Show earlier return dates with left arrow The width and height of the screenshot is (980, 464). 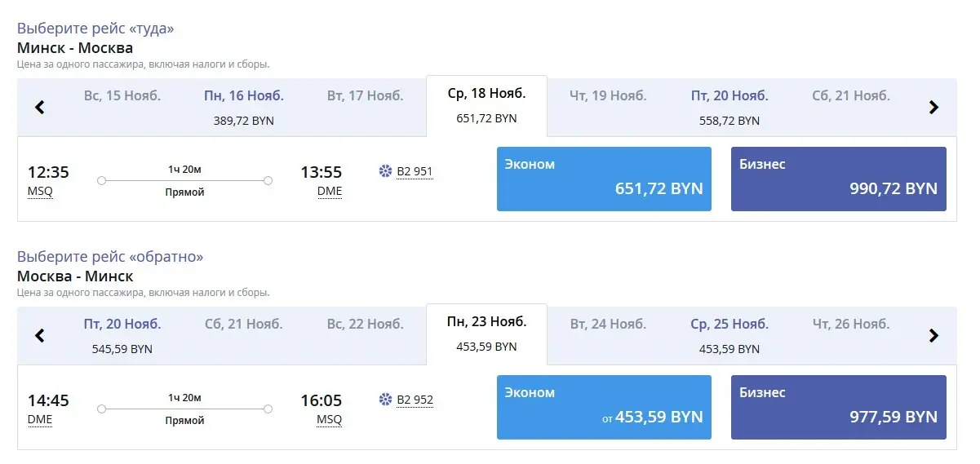(39, 335)
